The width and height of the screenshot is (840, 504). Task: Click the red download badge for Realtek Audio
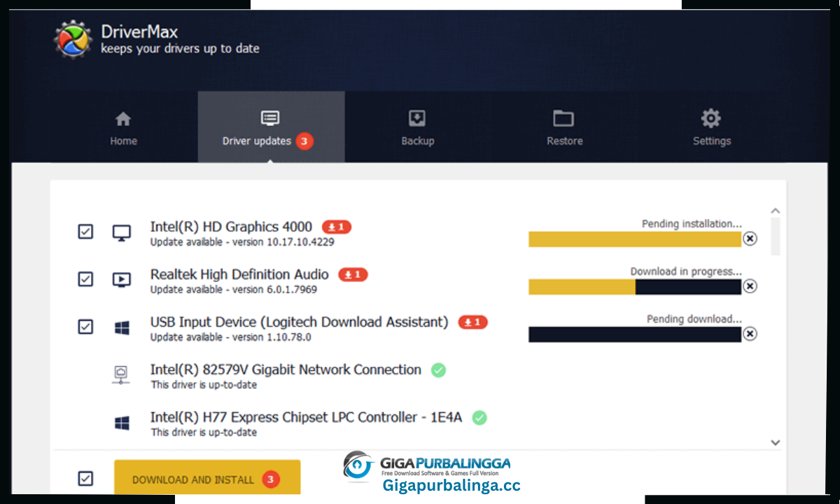point(353,274)
